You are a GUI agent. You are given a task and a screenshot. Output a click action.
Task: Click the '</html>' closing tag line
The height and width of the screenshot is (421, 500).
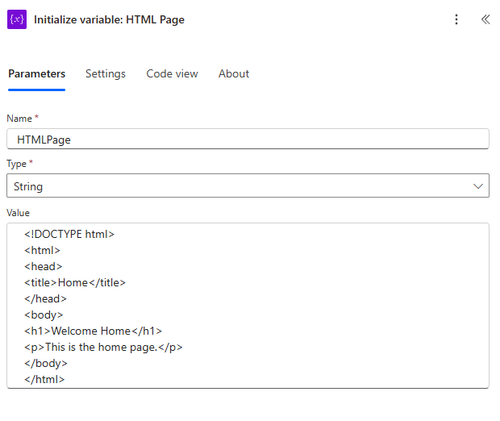coord(44,379)
